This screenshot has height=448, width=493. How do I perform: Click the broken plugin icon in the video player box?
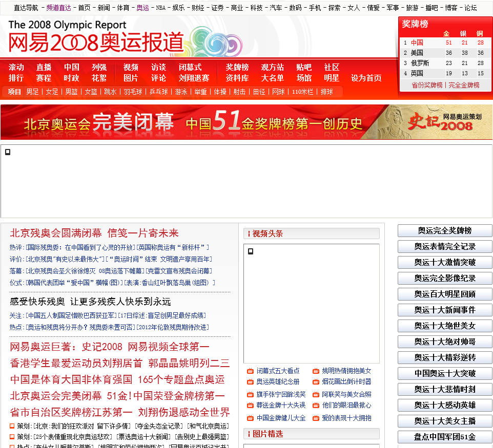coord(251,251)
